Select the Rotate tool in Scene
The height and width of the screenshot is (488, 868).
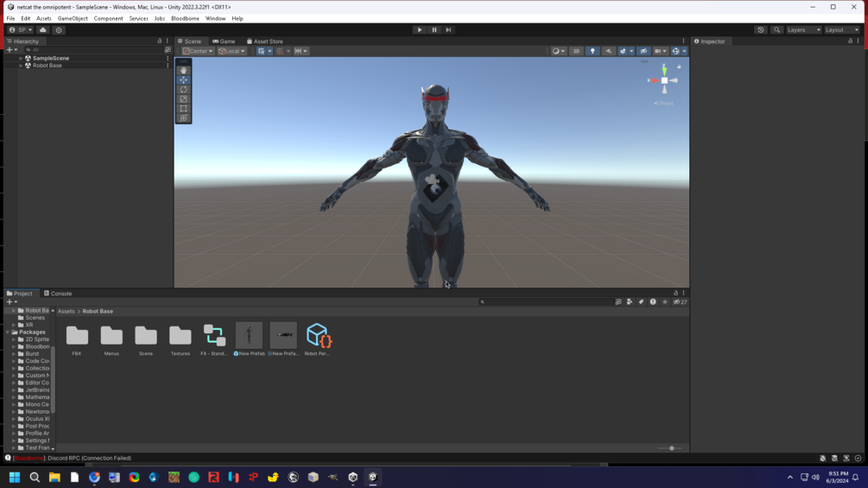(x=183, y=90)
